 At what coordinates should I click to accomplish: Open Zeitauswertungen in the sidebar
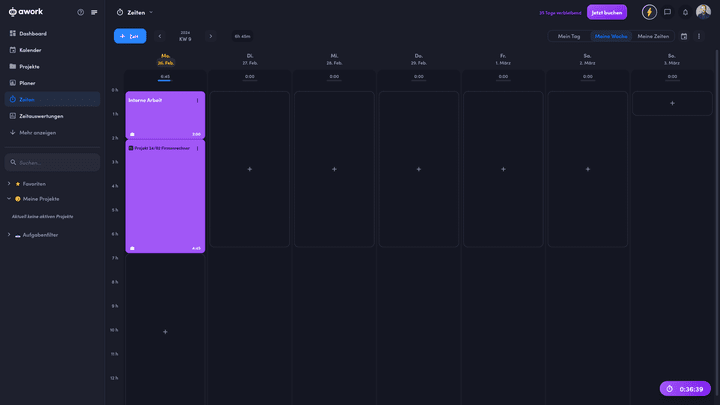tap(41, 116)
